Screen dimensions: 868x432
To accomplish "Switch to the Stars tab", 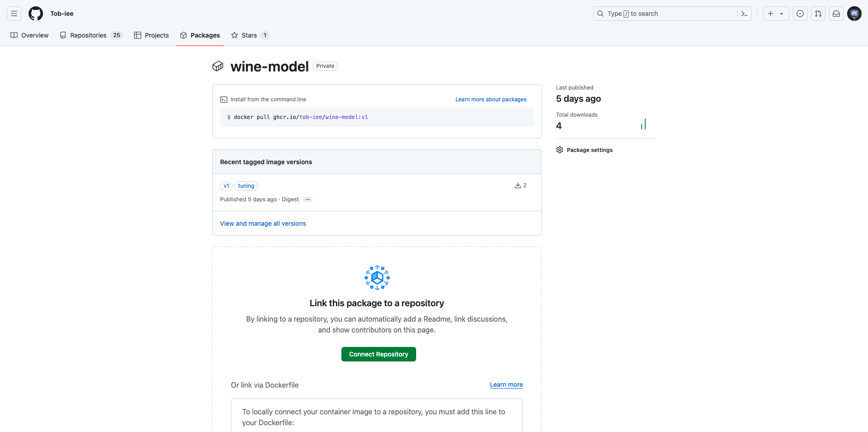I will point(250,35).
